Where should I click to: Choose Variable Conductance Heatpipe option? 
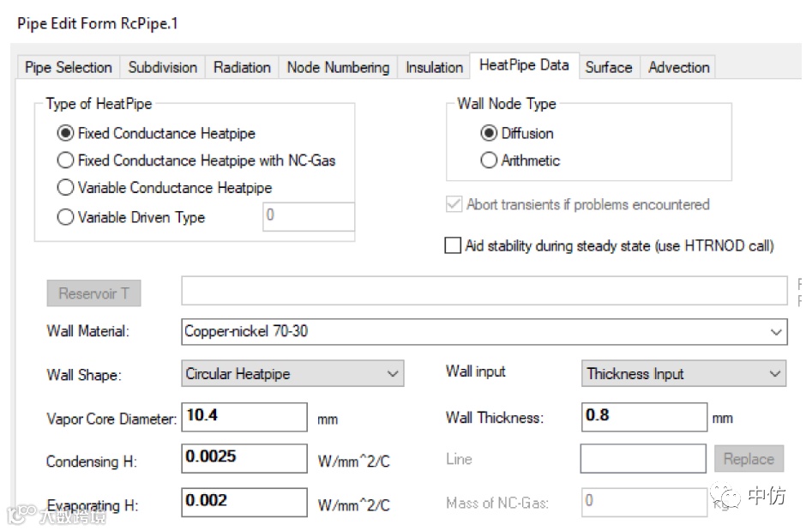[65, 188]
